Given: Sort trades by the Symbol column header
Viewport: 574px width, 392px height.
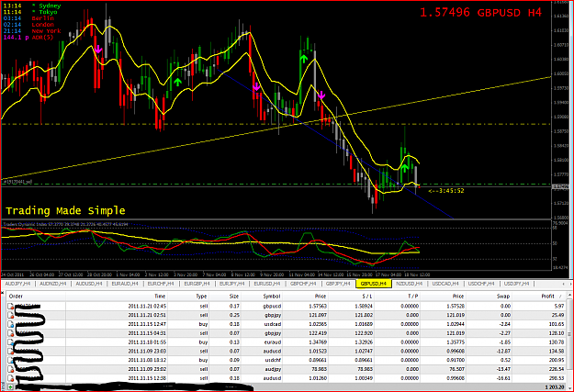Looking at the screenshot, I should 272,297.
